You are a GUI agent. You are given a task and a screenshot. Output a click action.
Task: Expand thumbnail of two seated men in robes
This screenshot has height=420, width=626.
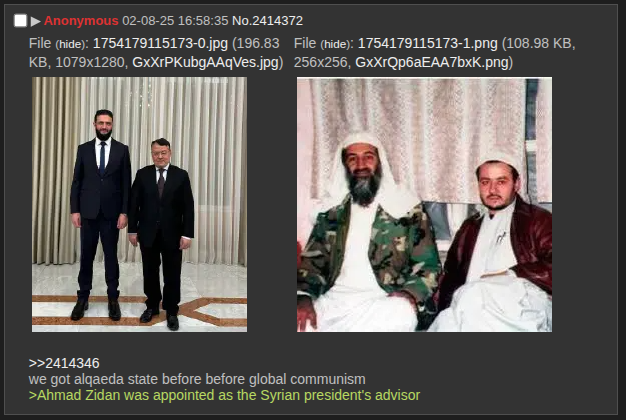424,204
